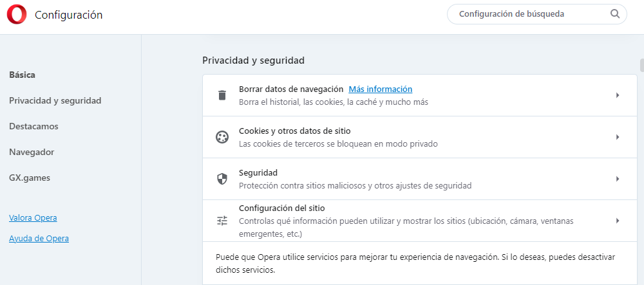Viewport: 644px width, 285px height.
Task: Click the magnifier icon in search box
Action: (614, 14)
